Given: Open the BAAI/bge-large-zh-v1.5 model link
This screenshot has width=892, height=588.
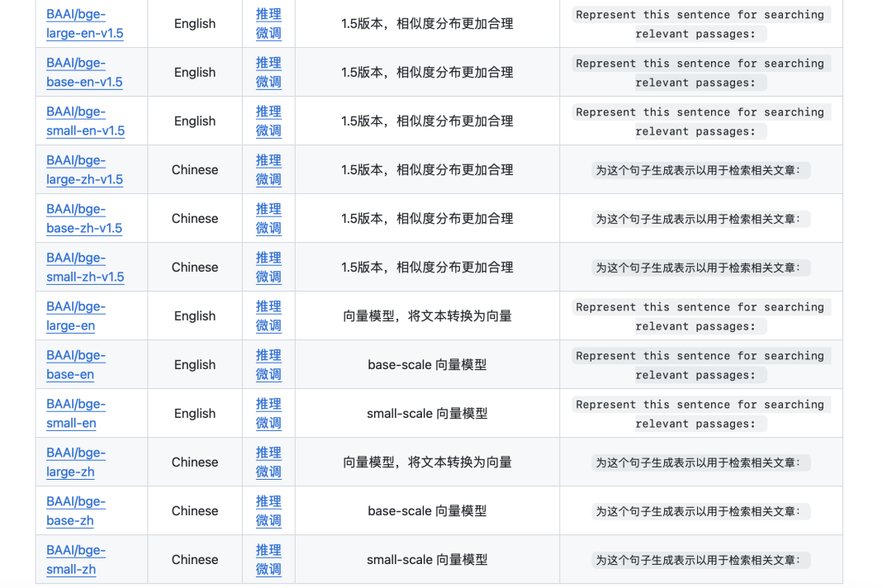Looking at the screenshot, I should click(x=85, y=170).
